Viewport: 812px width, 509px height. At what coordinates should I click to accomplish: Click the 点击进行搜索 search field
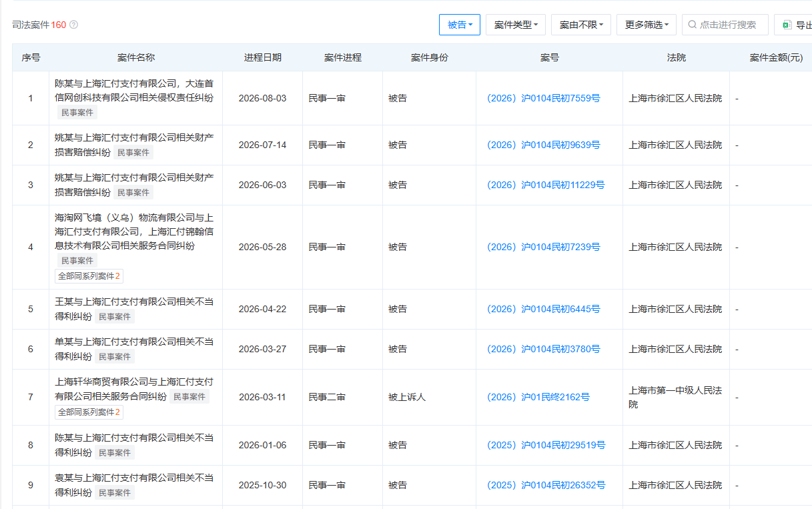pos(725,25)
